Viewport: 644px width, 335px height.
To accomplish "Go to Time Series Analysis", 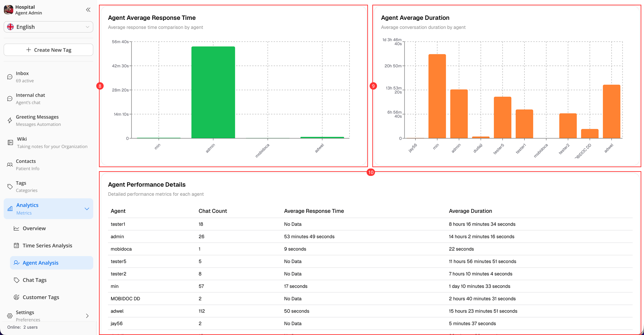I will (47, 246).
